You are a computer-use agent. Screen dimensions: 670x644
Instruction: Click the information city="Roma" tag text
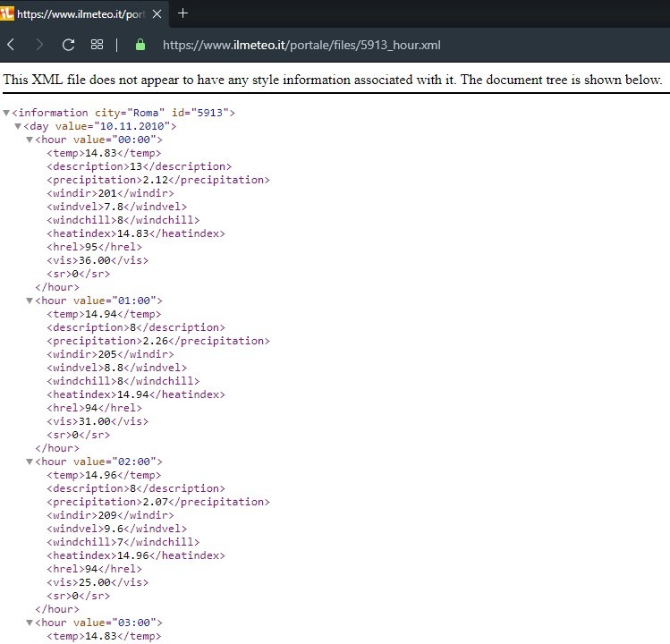pos(123,113)
